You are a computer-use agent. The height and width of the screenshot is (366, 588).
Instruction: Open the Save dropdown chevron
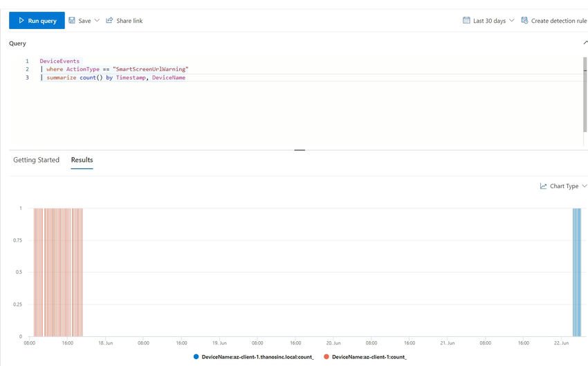[97, 20]
